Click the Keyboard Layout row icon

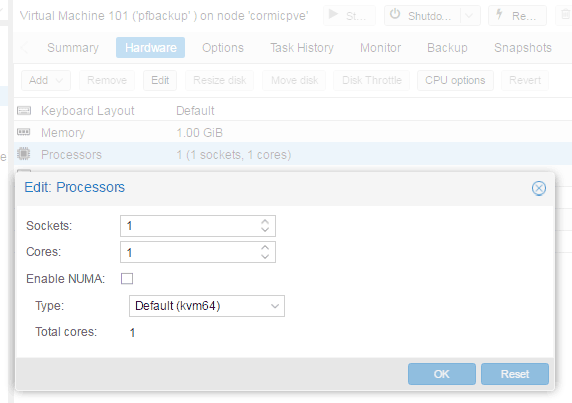point(24,110)
